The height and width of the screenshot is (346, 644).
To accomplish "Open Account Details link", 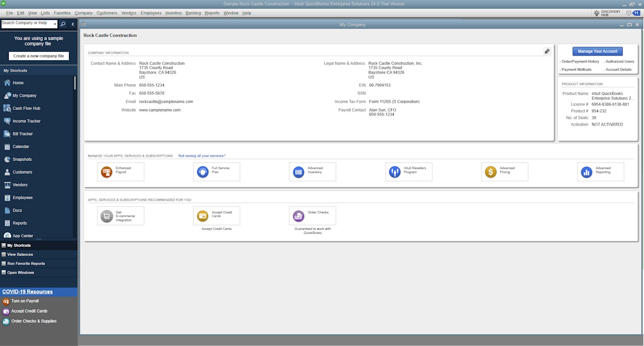I will coord(618,69).
